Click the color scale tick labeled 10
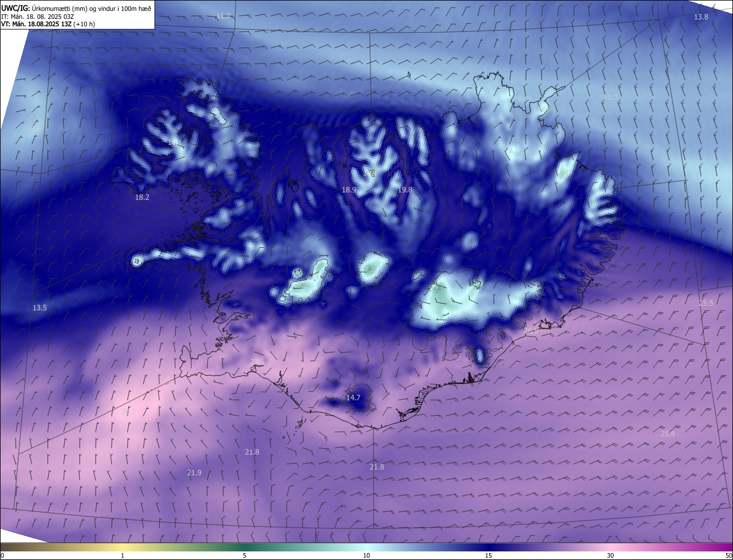Image resolution: width=733 pixels, height=560 pixels. [x=366, y=555]
